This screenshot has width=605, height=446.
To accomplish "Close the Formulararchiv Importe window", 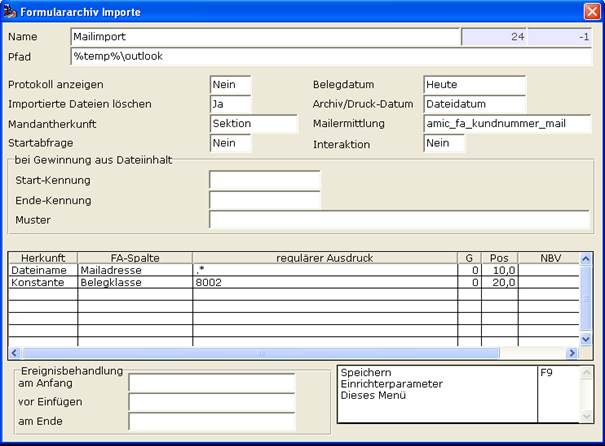I will (592, 12).
